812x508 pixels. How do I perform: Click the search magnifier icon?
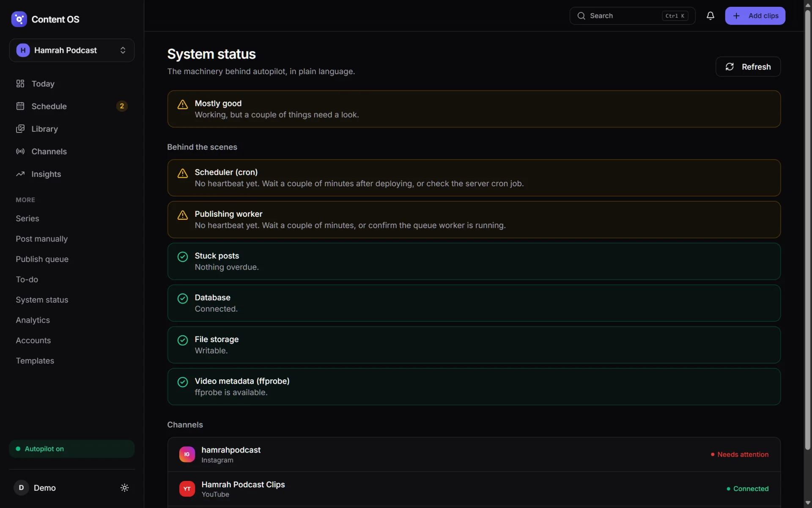[x=582, y=16]
